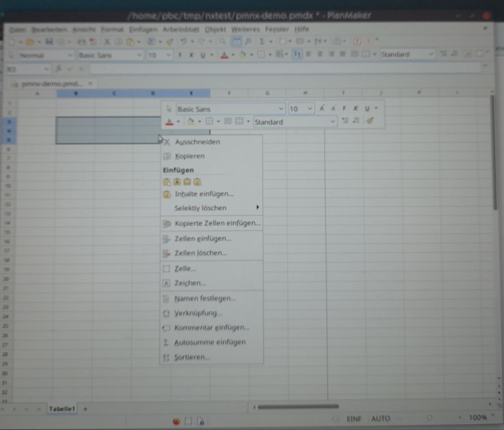Viewport: 504px width, 430px height.
Task: Click the Firefox icon in bottom taskbar
Action: point(176,421)
